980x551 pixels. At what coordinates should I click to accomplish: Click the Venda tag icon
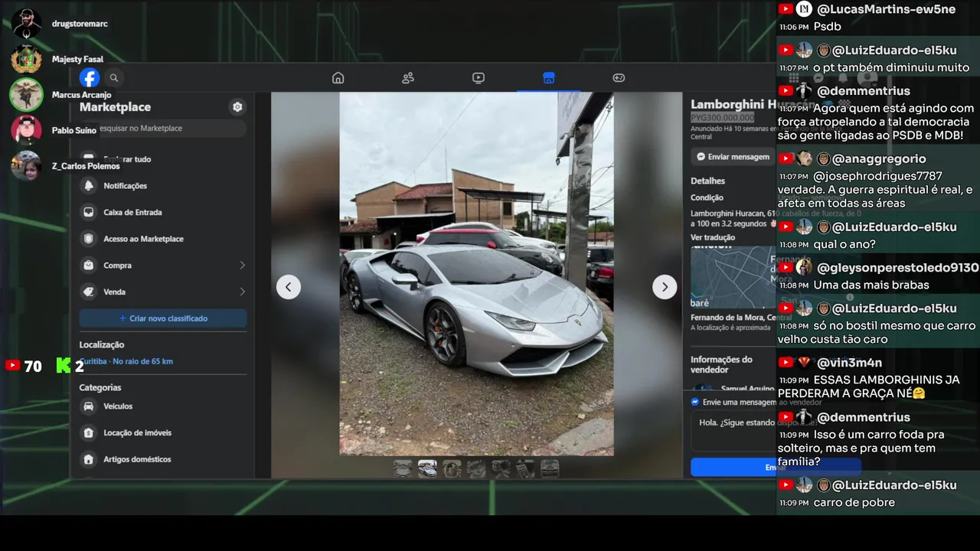tap(89, 292)
